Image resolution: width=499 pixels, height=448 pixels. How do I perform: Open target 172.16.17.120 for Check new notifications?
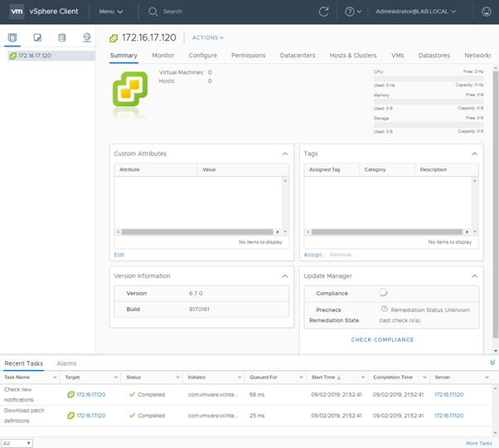click(x=90, y=395)
